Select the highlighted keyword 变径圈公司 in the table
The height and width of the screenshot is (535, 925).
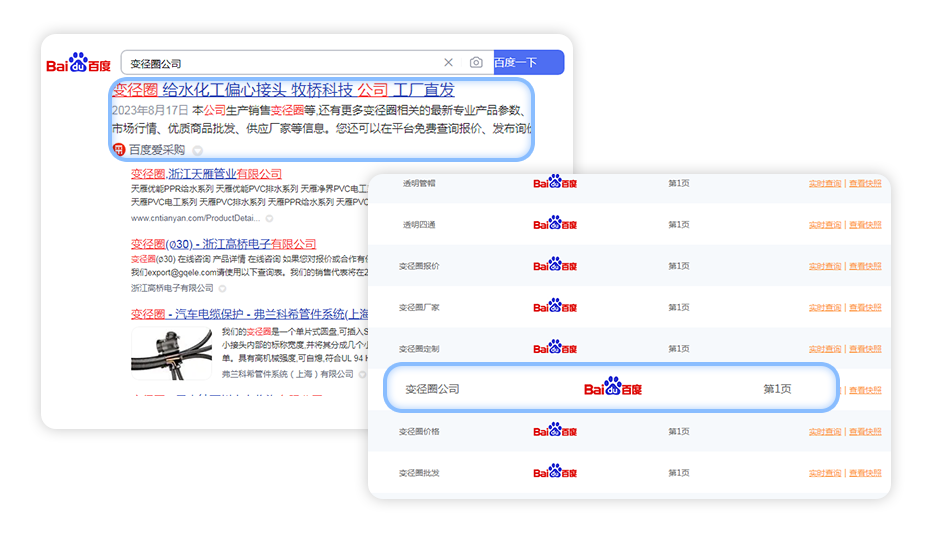tap(432, 389)
